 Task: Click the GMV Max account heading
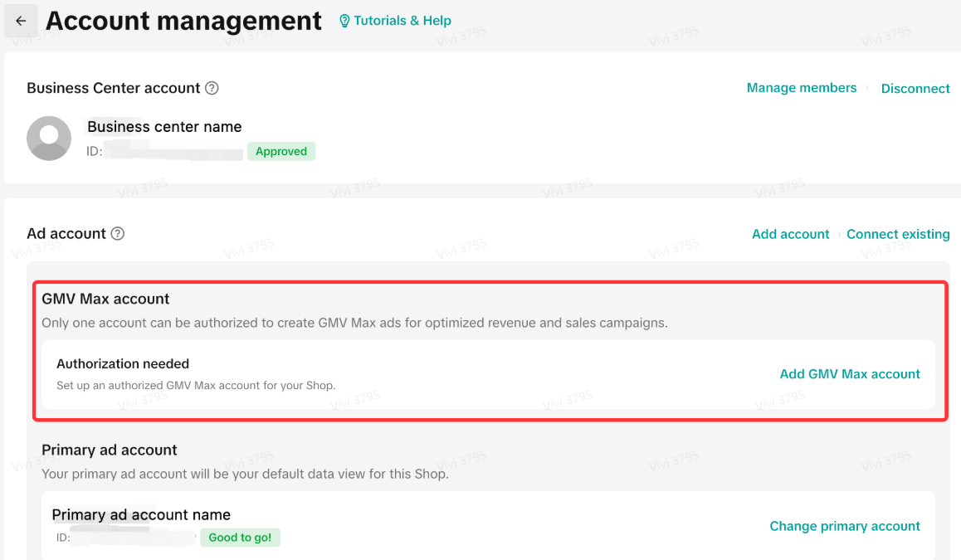(105, 299)
